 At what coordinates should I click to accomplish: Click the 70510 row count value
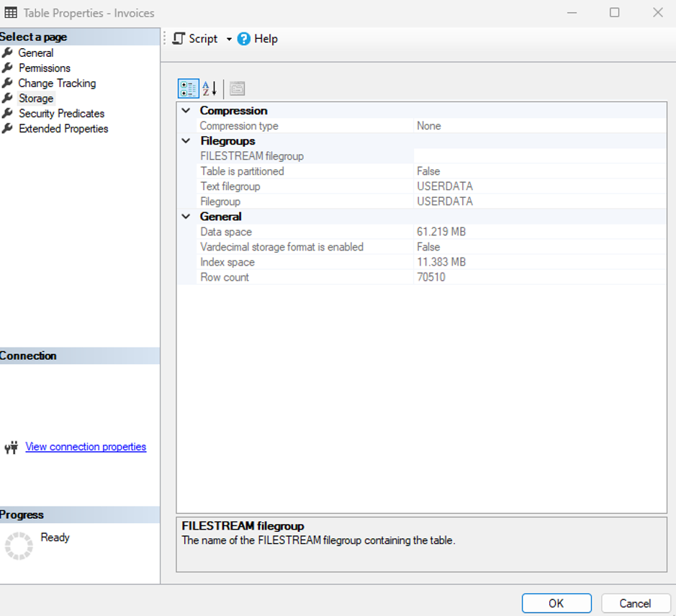point(431,277)
